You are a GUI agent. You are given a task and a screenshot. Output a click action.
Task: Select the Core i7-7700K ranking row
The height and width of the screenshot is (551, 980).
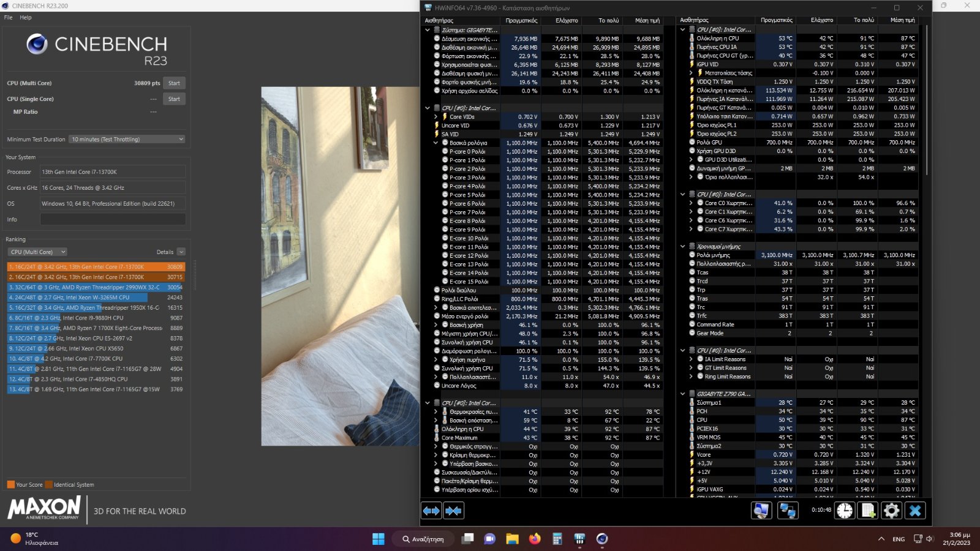[x=96, y=359]
